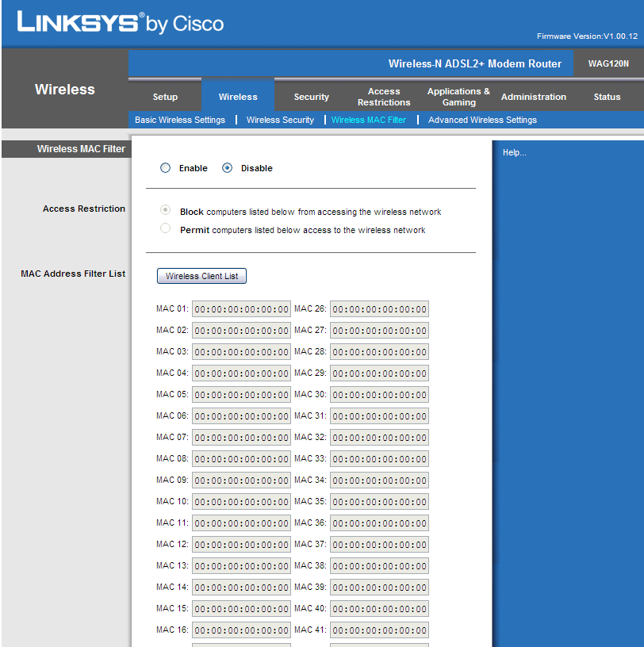
Task: Open Advanced Wireless Settings subtab
Action: [482, 120]
